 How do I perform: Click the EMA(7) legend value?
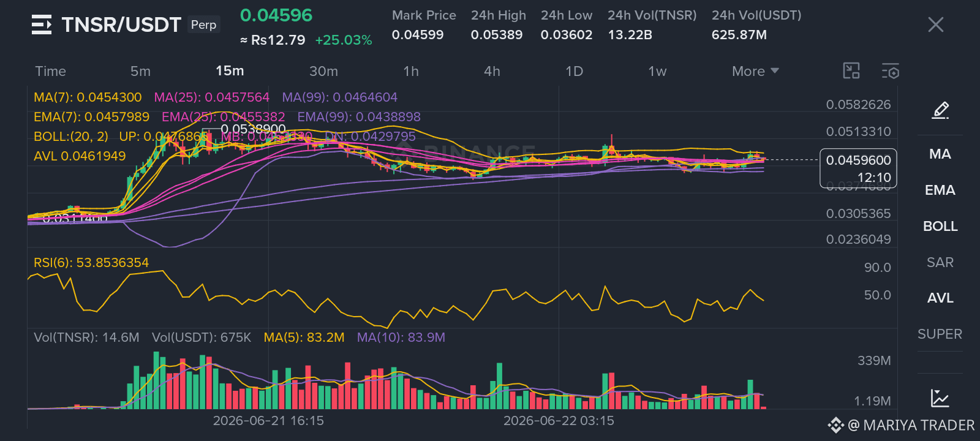[91, 117]
